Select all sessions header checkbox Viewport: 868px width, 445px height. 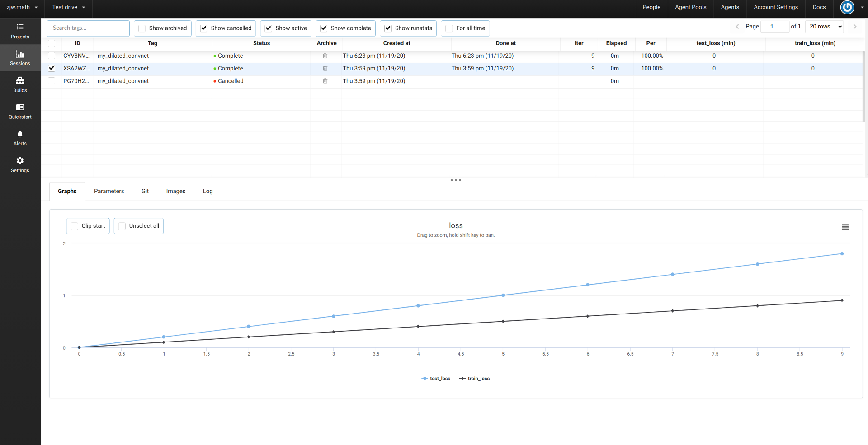coord(52,43)
